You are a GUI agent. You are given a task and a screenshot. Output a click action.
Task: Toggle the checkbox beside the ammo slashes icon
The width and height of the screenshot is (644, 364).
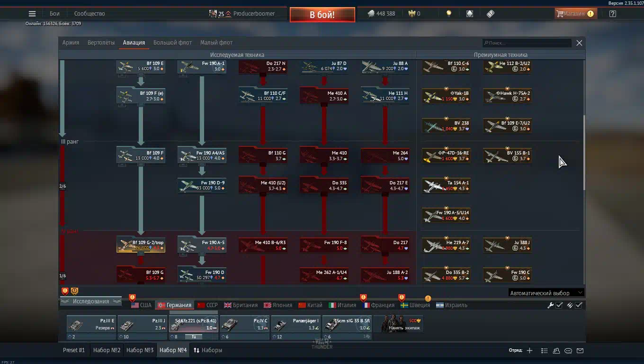click(579, 305)
